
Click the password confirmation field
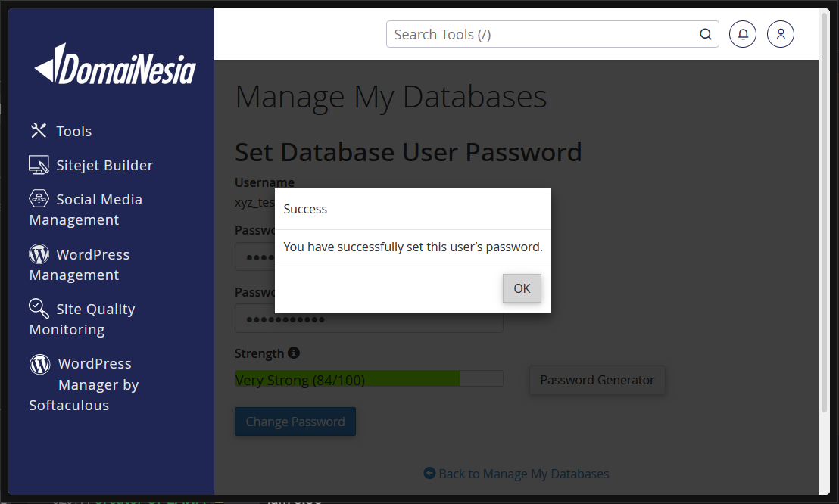click(x=369, y=319)
